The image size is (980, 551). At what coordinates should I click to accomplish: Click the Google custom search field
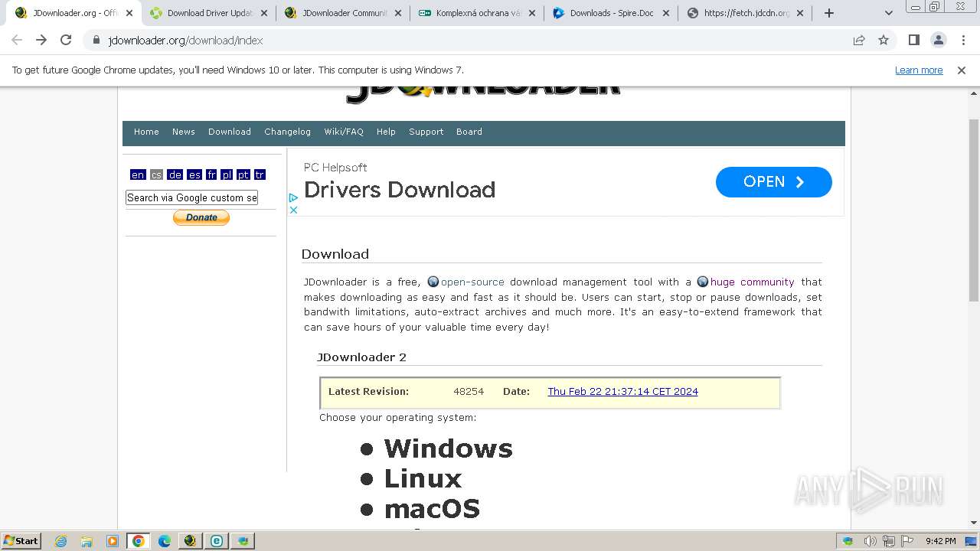pyautogui.click(x=191, y=197)
